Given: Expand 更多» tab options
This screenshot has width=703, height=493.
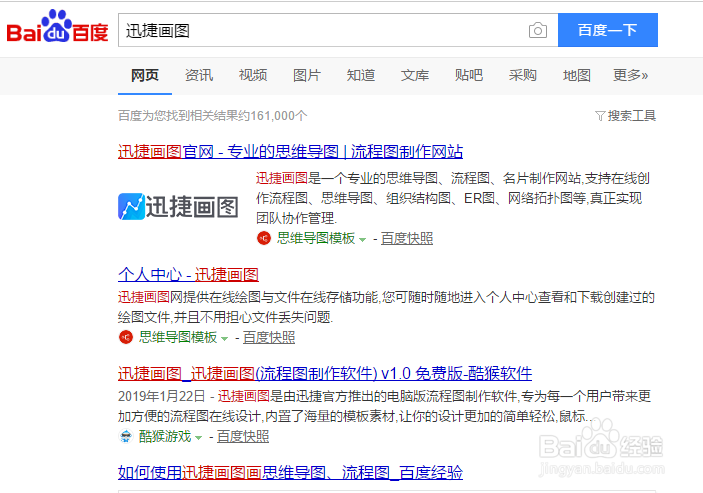Looking at the screenshot, I should click(x=630, y=75).
